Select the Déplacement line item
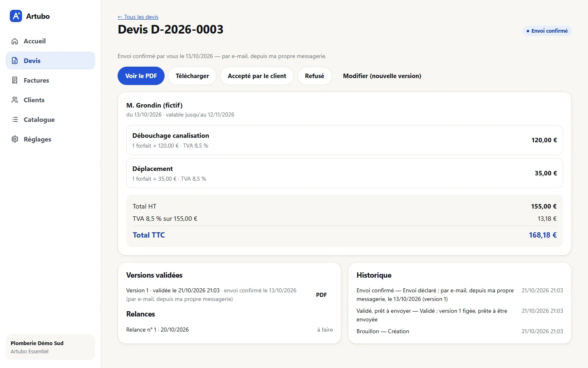 click(x=345, y=173)
